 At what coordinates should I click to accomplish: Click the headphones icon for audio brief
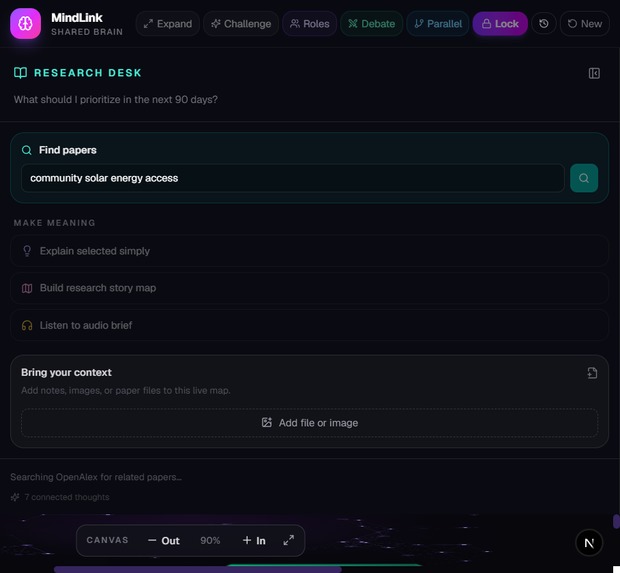(27, 325)
